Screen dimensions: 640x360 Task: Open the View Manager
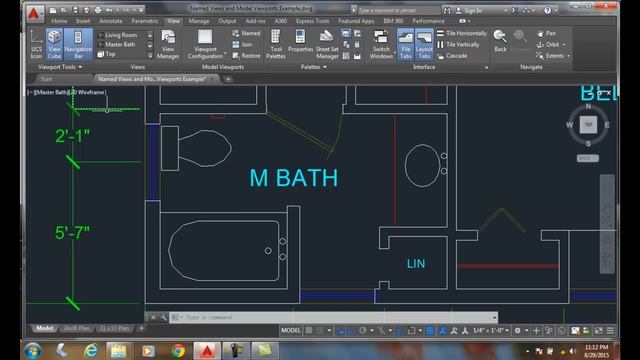168,44
